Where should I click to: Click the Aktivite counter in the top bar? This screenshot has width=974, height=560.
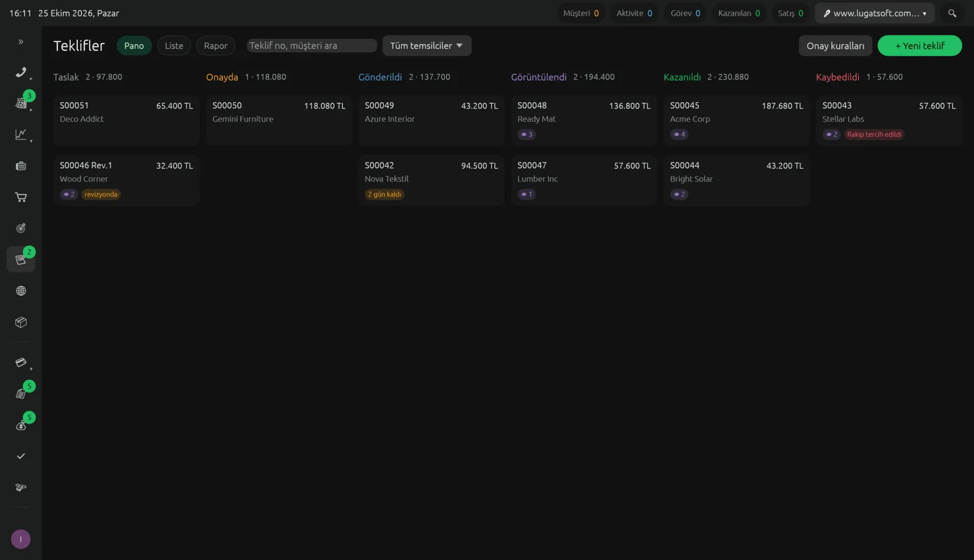pyautogui.click(x=634, y=13)
